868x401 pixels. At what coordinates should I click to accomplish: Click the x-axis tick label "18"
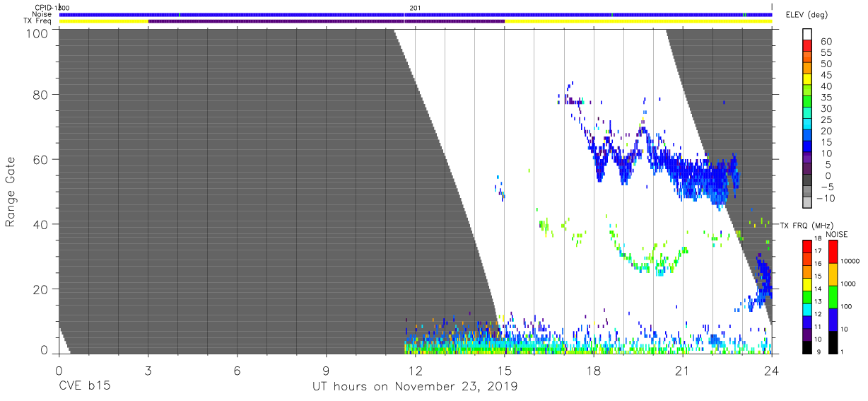click(593, 370)
